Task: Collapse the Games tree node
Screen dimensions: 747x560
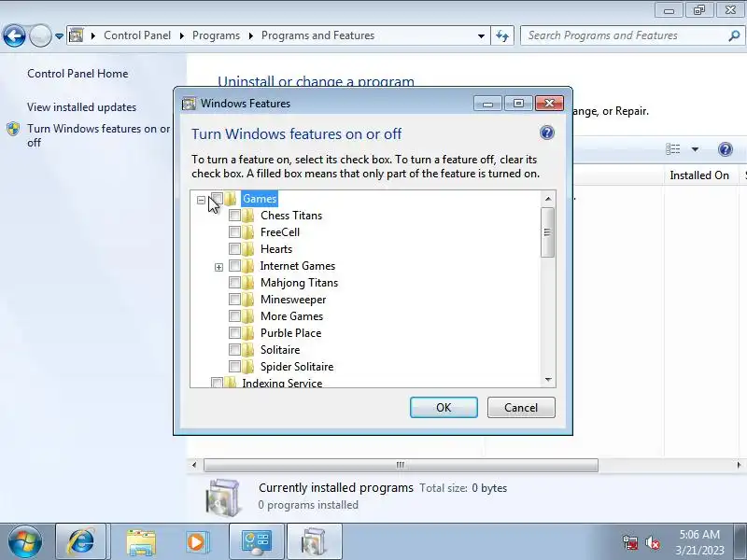Action: coord(201,200)
